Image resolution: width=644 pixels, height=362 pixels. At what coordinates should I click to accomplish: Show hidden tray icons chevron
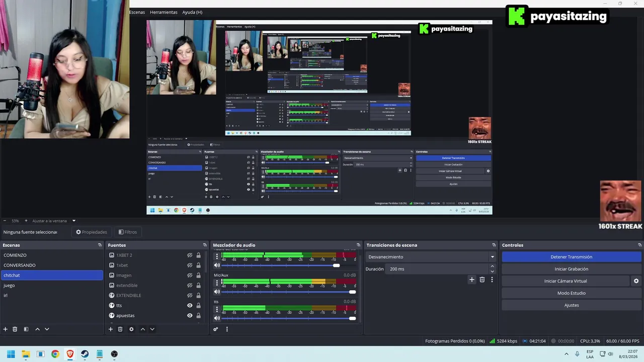pos(567,354)
